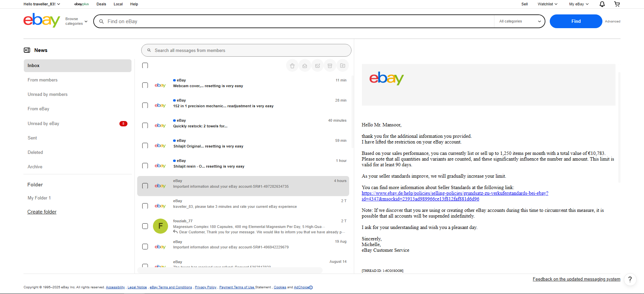Expand the My eBay dropdown menu
This screenshot has width=644, height=294.
[579, 4]
